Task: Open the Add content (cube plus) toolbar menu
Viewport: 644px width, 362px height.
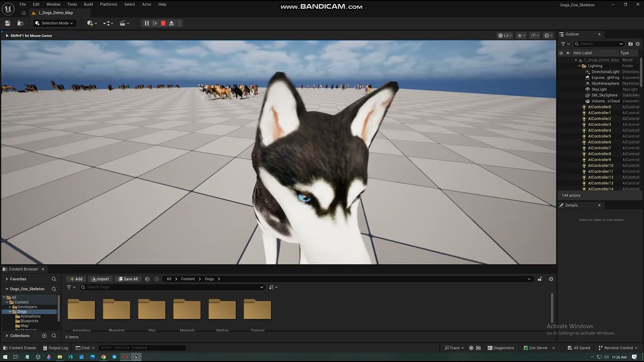Action: 91,23
